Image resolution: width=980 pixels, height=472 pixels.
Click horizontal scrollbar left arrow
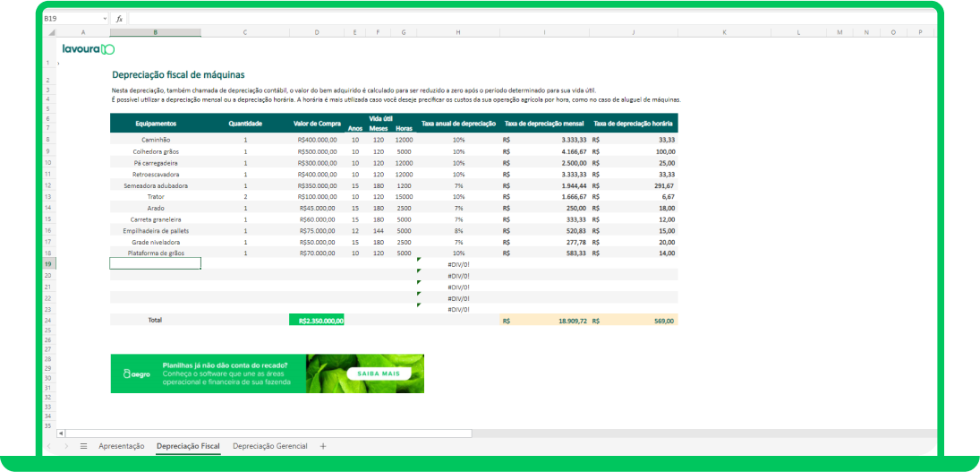pyautogui.click(x=61, y=433)
